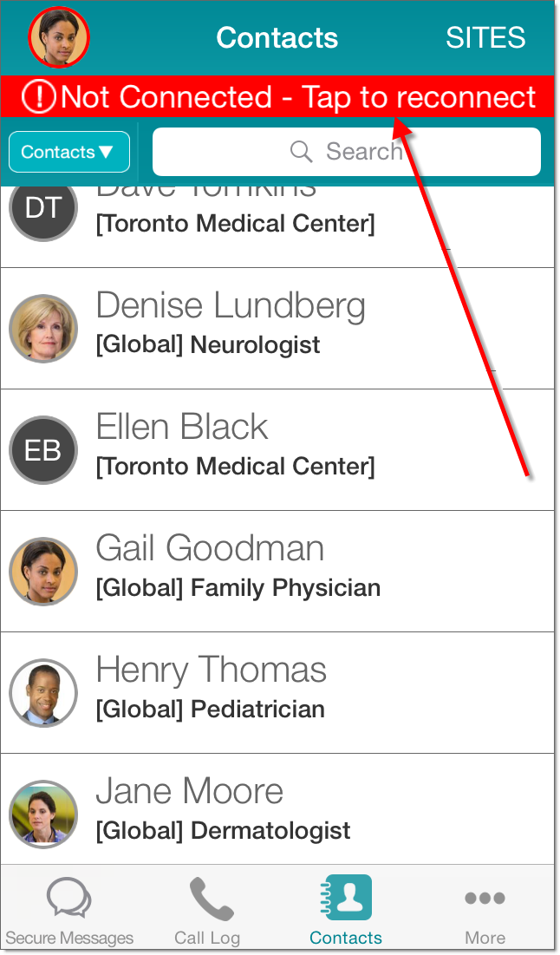Click the Search input field

coord(347,152)
